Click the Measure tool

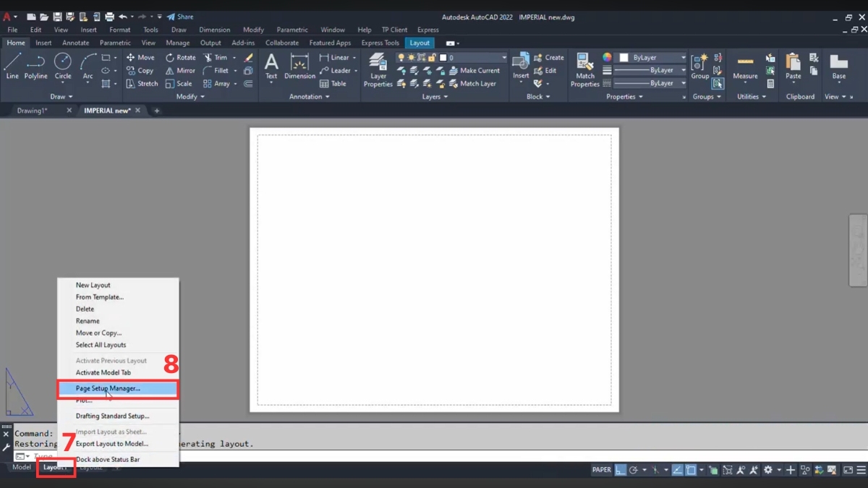(745, 65)
